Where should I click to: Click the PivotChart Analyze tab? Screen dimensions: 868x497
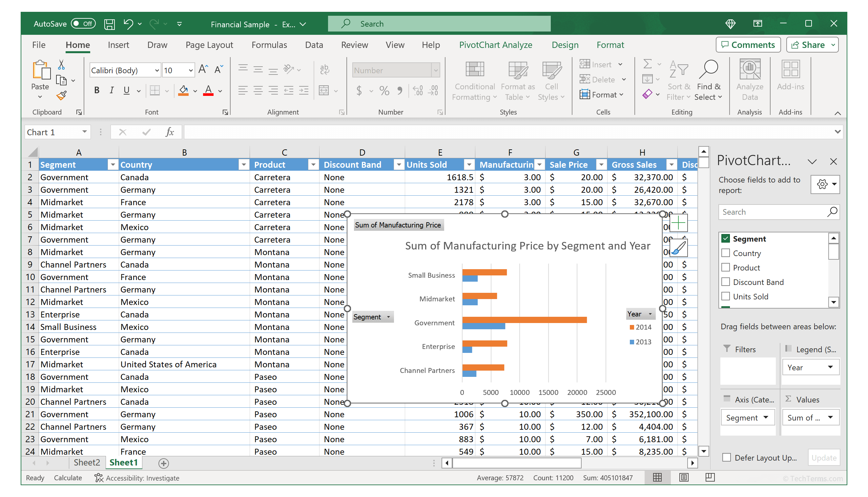point(497,45)
